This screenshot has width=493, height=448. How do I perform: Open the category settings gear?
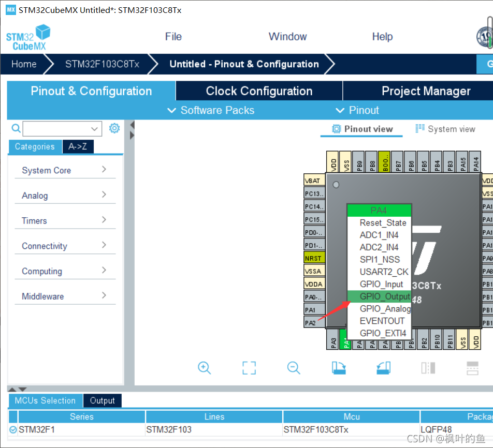[114, 128]
